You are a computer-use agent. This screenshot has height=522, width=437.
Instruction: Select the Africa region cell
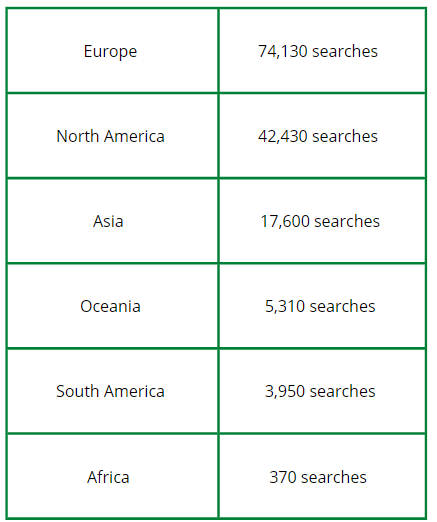point(112,476)
